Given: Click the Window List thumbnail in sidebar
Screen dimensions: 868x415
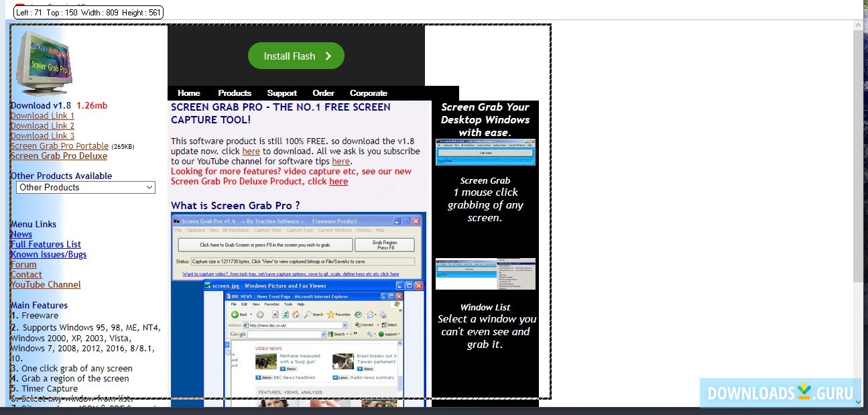Looking at the screenshot, I should (x=485, y=274).
